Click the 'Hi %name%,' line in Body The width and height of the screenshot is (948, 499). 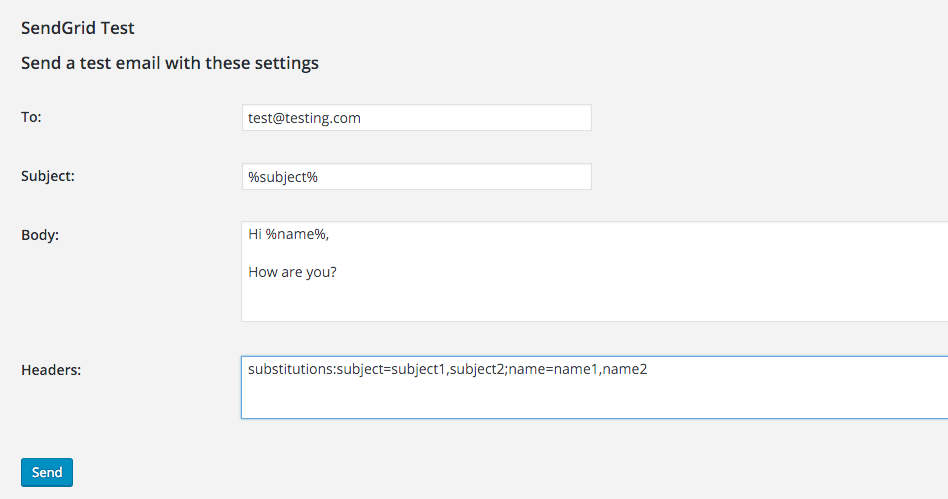pyautogui.click(x=288, y=234)
